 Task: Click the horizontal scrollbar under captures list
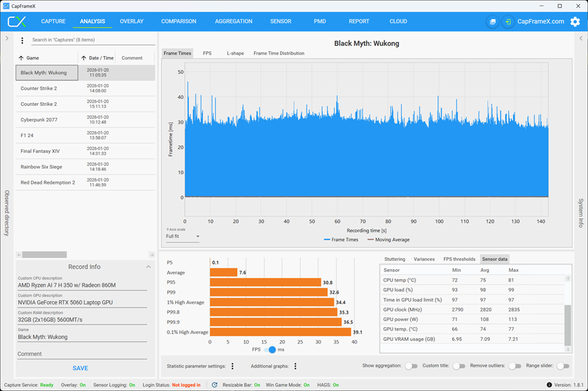(44, 255)
